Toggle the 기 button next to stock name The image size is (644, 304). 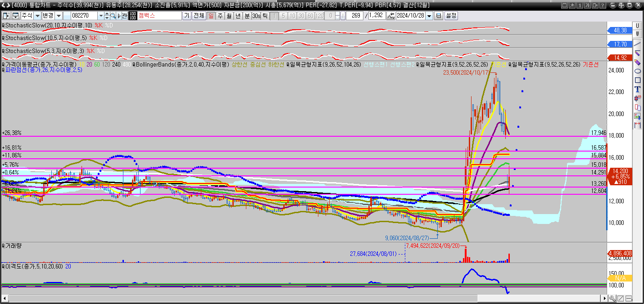click(x=186, y=16)
